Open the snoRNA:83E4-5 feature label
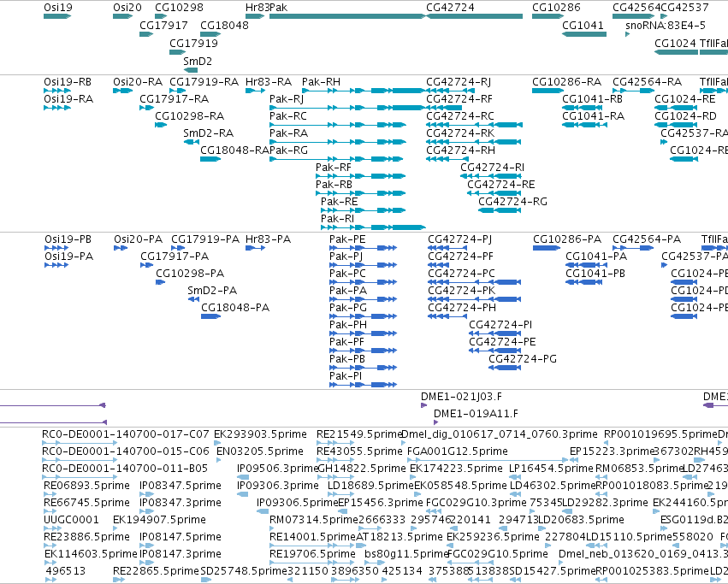Screen dimensions: 728x584 pyautogui.click(x=666, y=25)
